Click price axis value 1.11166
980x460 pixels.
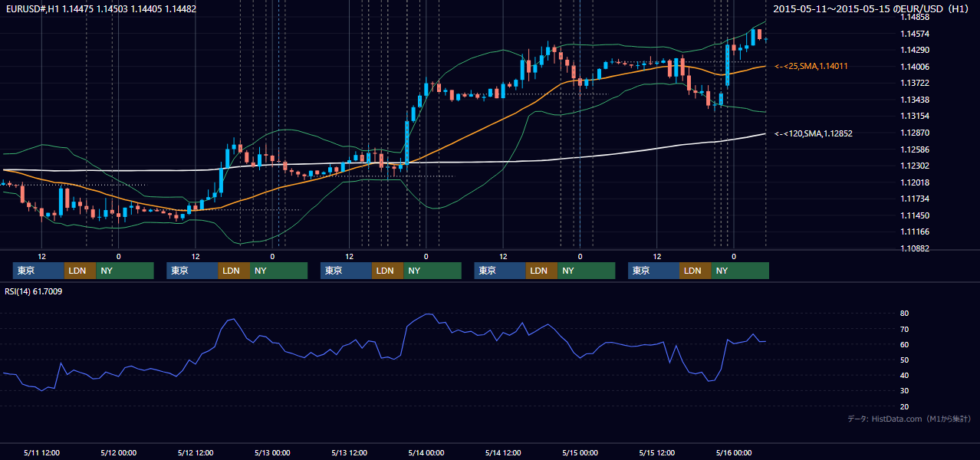tap(915, 232)
